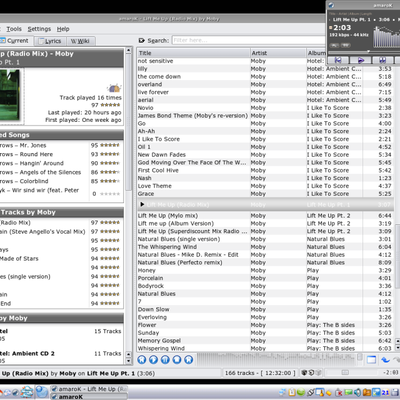Click the stars beside Hangin' Around
Screen dimensions: 400x400
point(110,163)
